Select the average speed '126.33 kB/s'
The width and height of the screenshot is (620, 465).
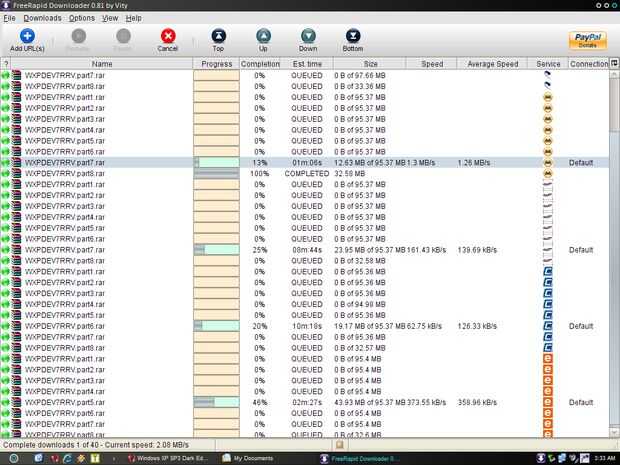click(477, 326)
